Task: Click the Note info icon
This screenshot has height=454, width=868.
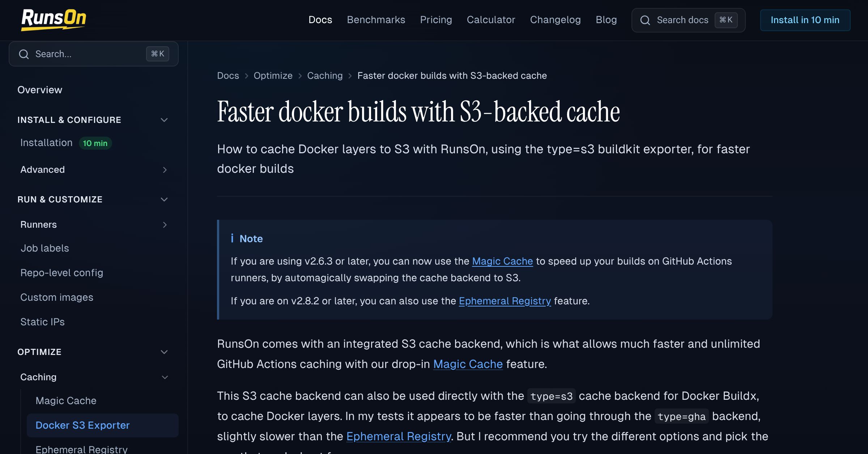Action: 232,238
